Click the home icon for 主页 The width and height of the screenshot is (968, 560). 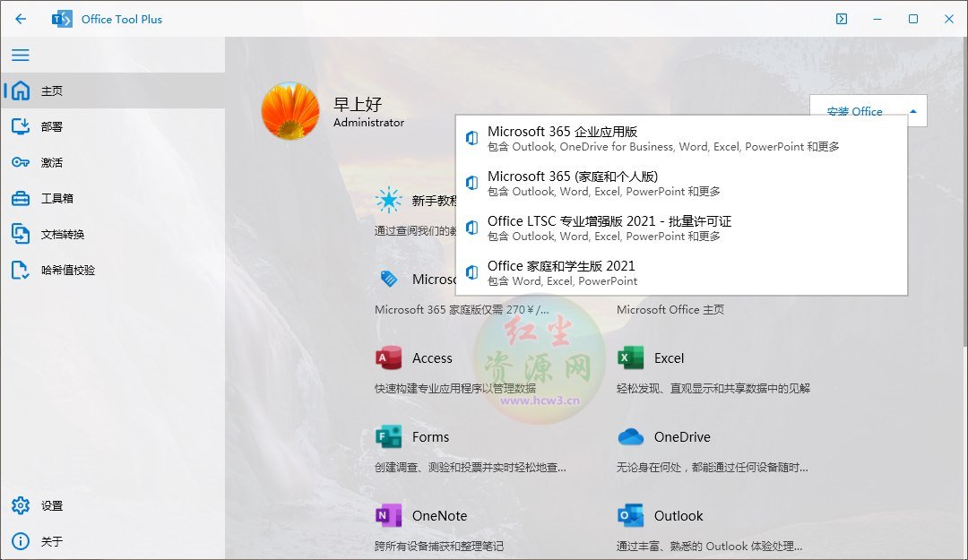pyautogui.click(x=21, y=90)
